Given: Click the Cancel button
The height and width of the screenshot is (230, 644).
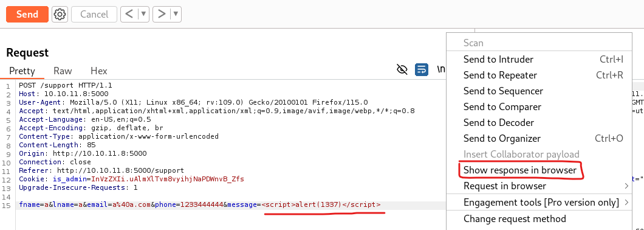Looking at the screenshot, I should point(94,15).
